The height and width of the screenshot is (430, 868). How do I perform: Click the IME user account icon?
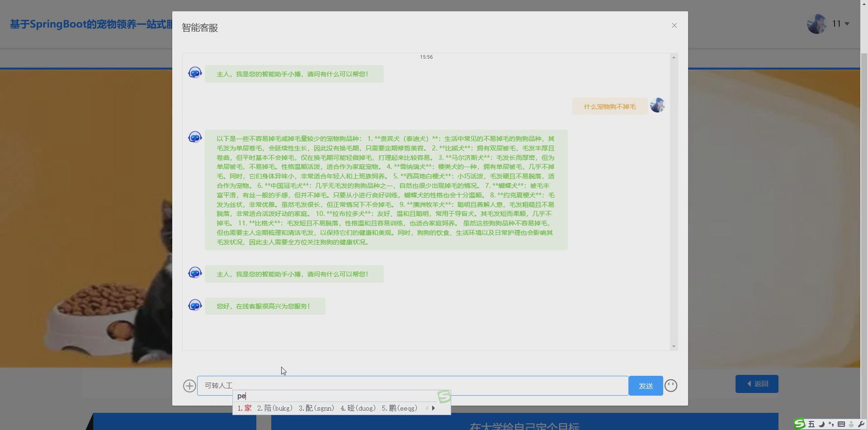coord(851,424)
